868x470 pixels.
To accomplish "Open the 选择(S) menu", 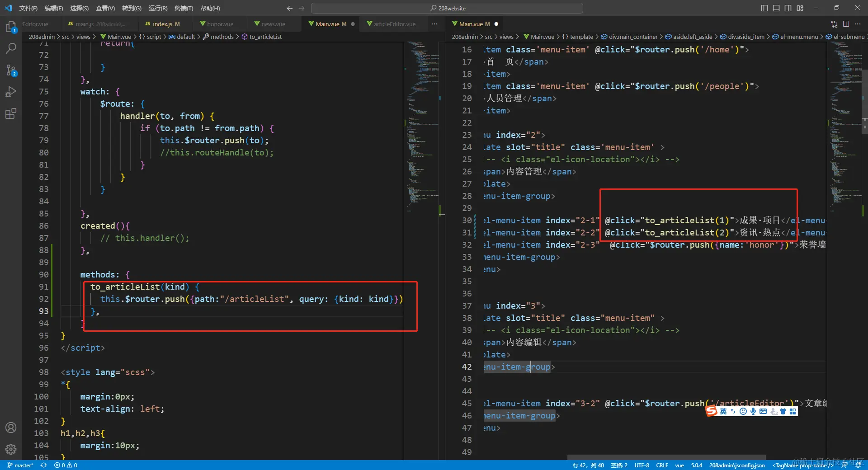I will [80, 8].
